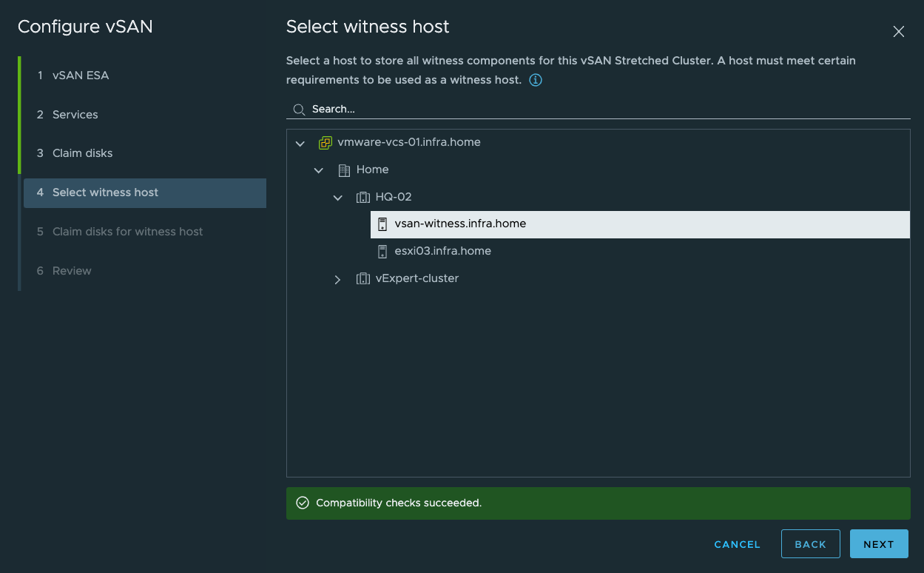Viewport: 924px width, 573px height.
Task: Open the witness host requirements info icon
Action: point(535,79)
